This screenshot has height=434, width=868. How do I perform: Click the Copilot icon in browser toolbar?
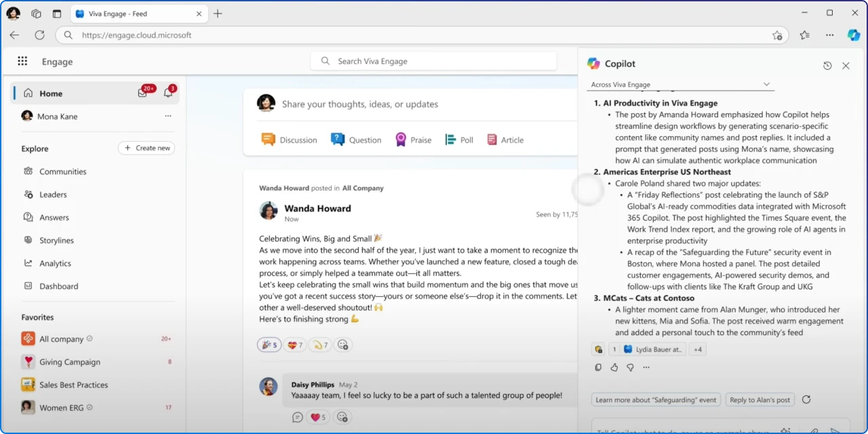click(x=854, y=35)
